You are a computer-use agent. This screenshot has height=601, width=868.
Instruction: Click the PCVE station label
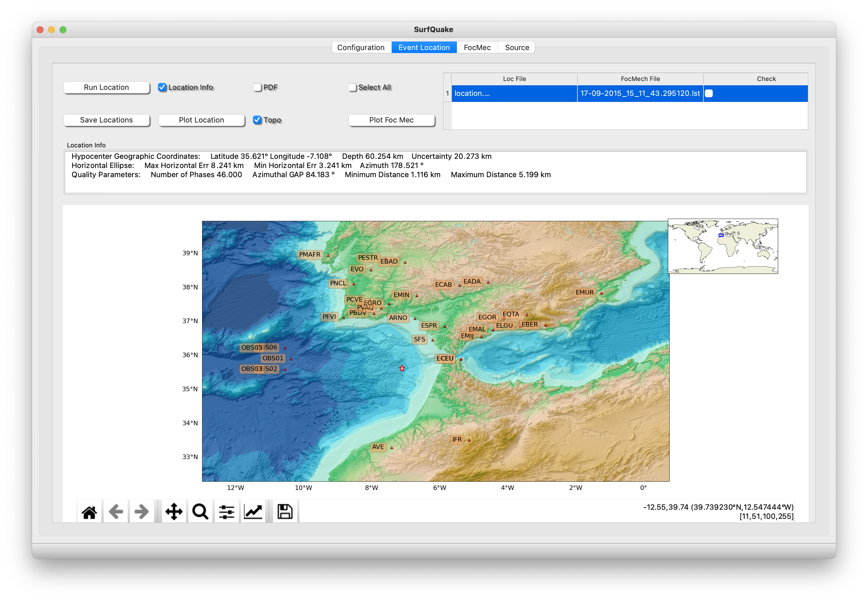coord(354,299)
